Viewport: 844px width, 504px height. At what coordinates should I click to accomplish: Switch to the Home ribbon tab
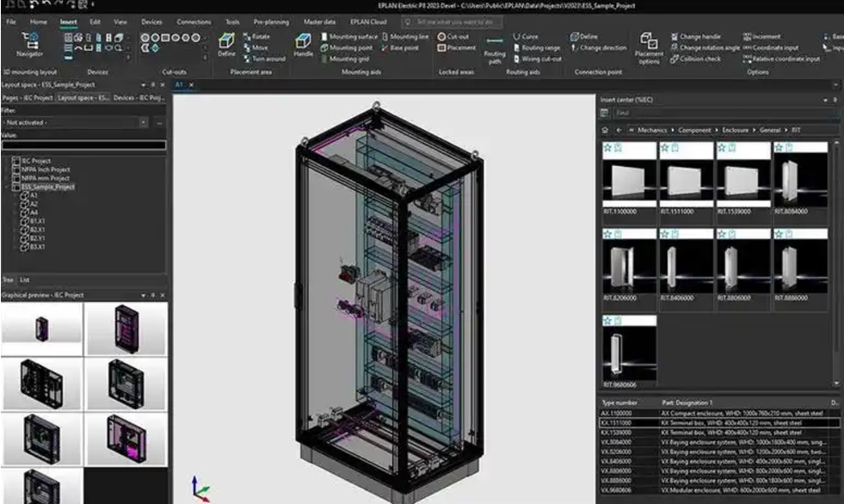[x=38, y=22]
